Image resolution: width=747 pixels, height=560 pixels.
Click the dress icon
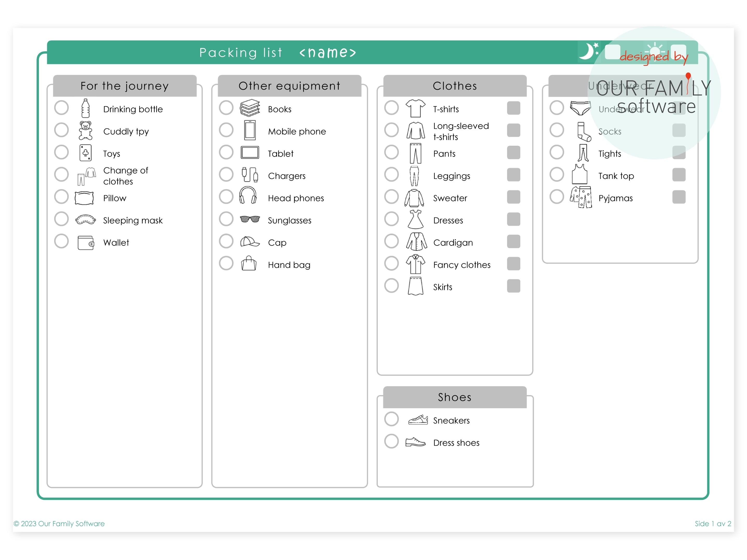415,219
